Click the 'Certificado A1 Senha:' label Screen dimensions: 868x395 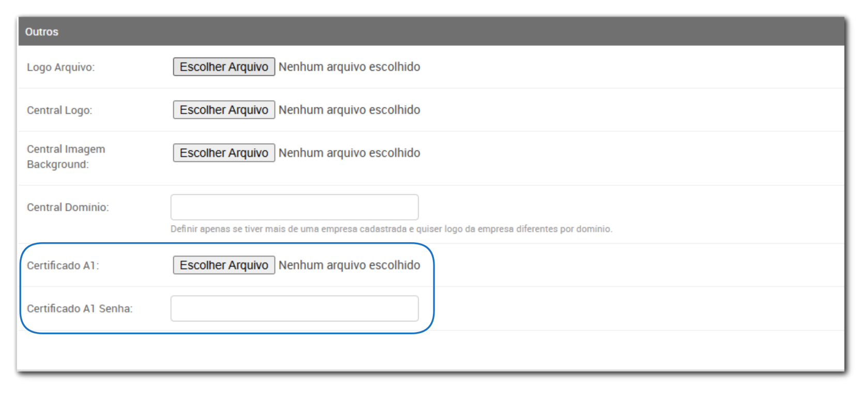pyautogui.click(x=80, y=309)
